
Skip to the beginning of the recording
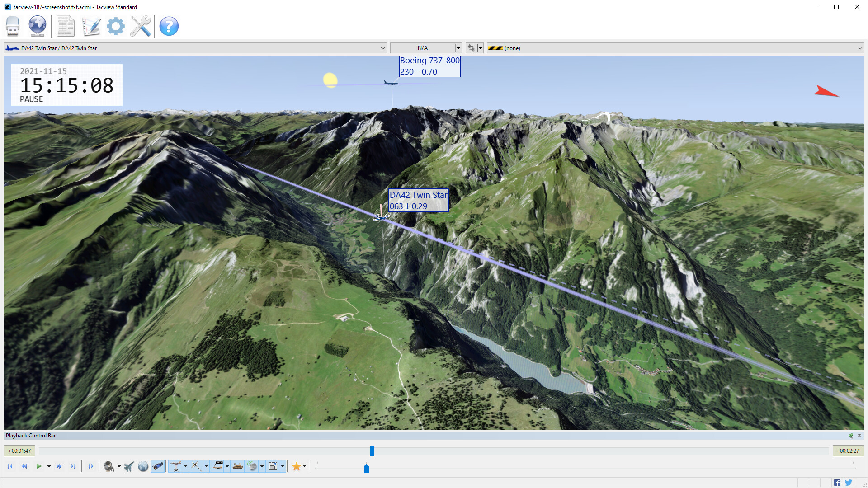tap(9, 466)
